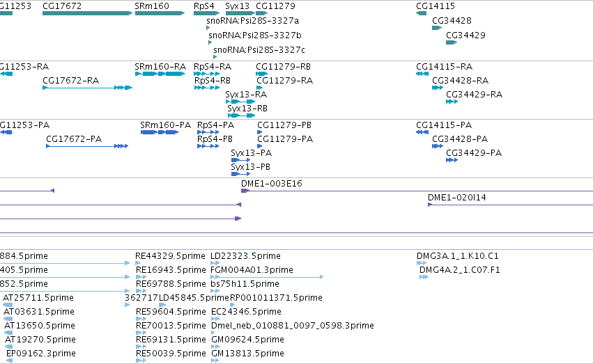Select the RE69788.5prime EST label
Viewport: 593px width, 364px height.
point(171,284)
